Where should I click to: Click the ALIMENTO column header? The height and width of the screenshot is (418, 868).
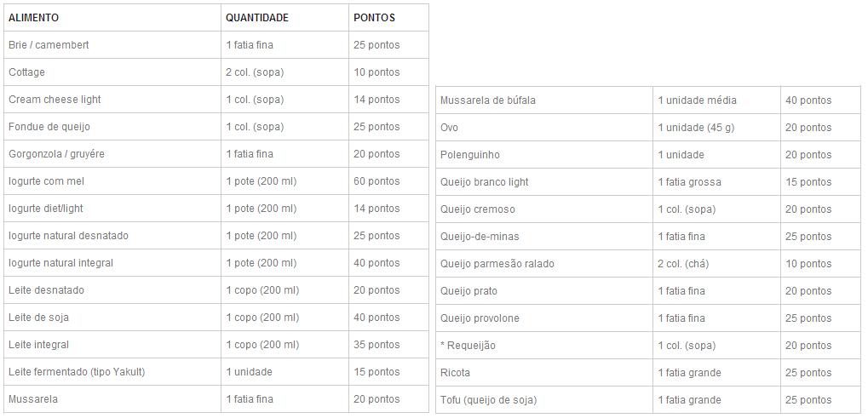click(34, 18)
